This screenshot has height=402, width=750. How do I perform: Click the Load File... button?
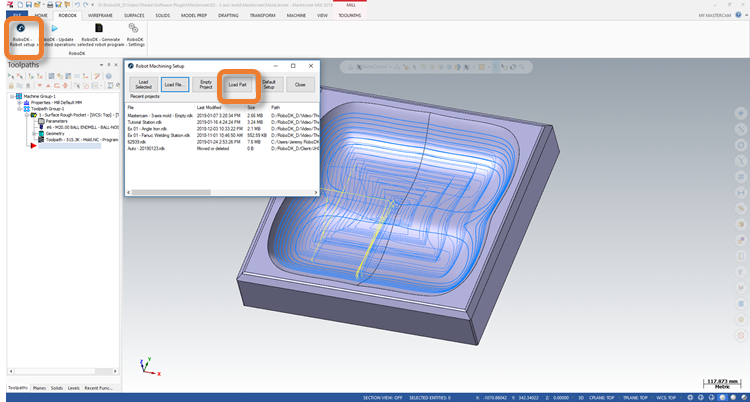click(174, 85)
